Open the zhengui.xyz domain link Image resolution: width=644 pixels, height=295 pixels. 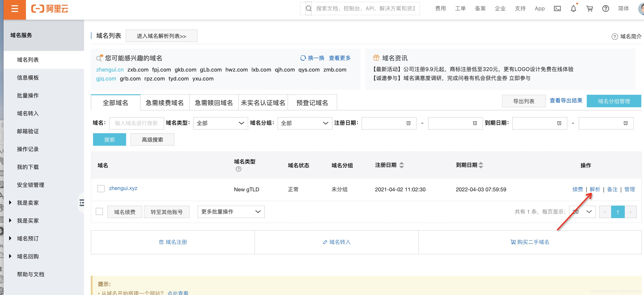pos(123,188)
